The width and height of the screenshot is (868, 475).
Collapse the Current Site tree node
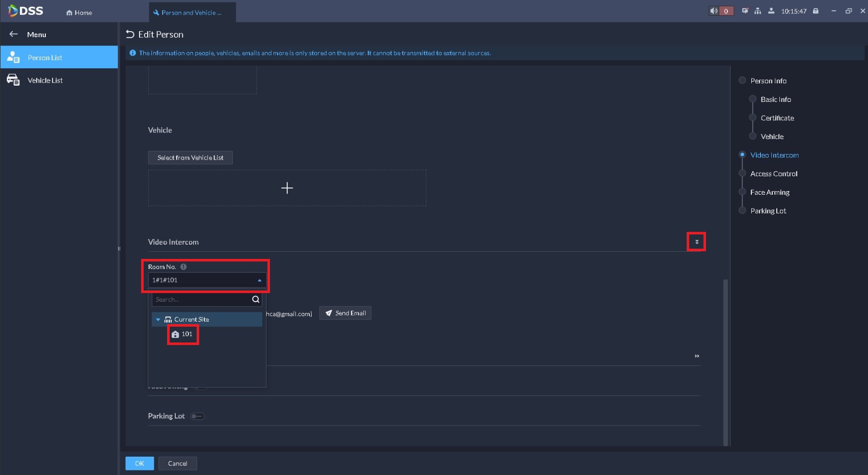[158, 320]
